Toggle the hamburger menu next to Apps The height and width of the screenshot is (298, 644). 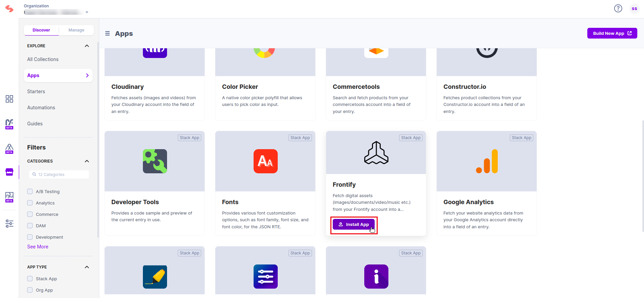(x=107, y=34)
